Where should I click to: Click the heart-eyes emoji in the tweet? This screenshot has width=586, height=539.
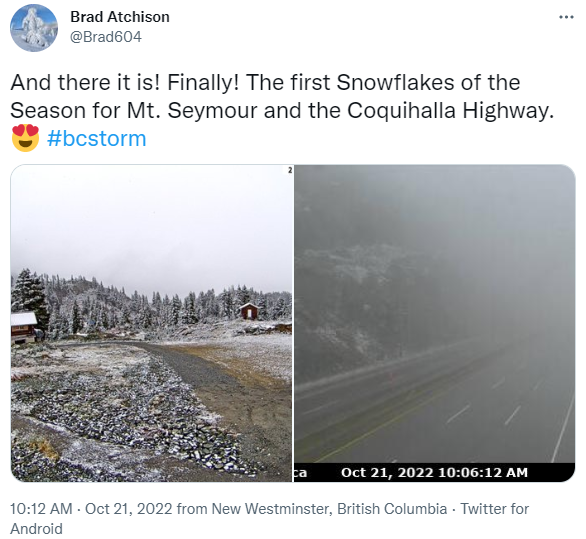(25, 138)
